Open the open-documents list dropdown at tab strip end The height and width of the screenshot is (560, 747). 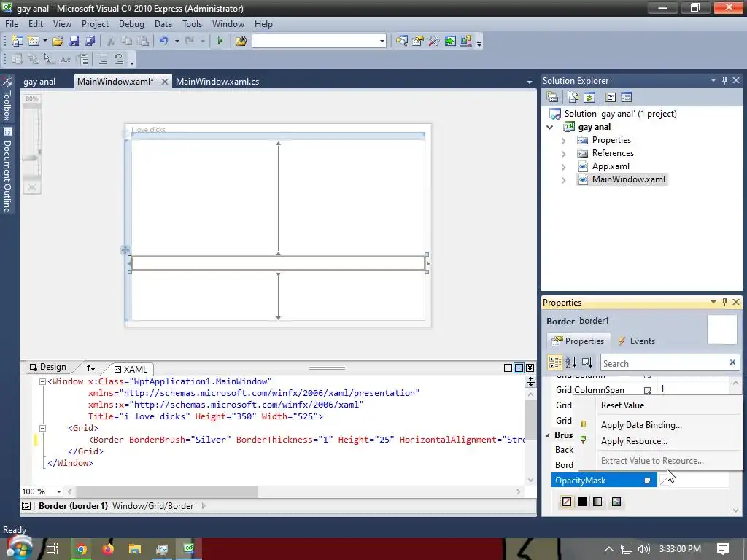tap(530, 82)
